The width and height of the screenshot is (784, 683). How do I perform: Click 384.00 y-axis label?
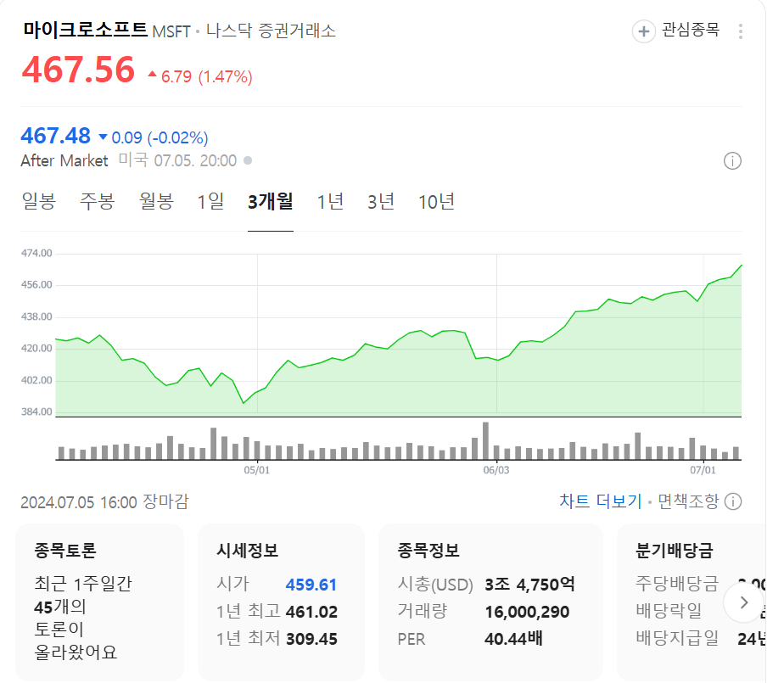pos(36,411)
